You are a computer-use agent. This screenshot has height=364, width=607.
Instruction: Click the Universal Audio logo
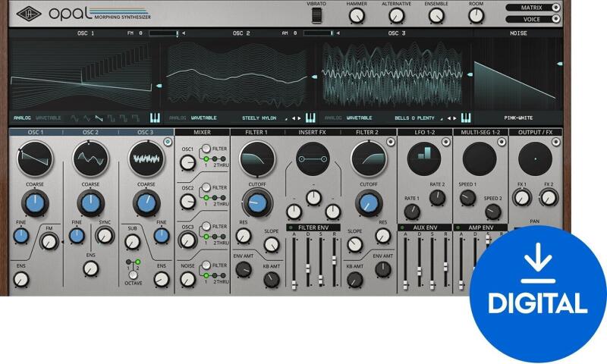pos(29,13)
